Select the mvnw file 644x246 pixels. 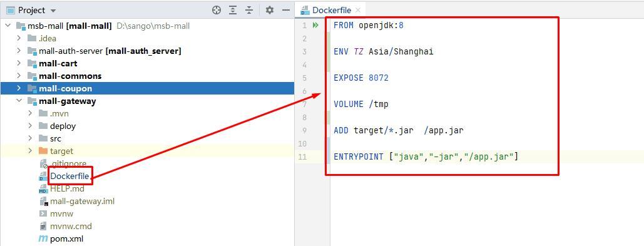(147, 213)
